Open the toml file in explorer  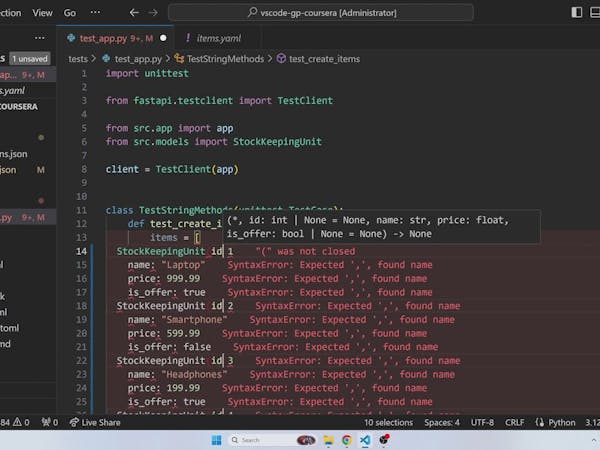coord(27,328)
